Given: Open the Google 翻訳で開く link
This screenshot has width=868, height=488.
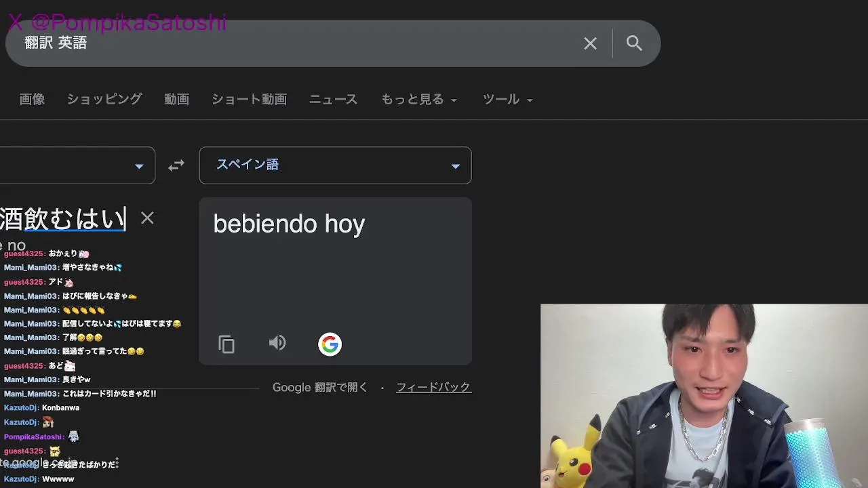Looking at the screenshot, I should tap(320, 387).
